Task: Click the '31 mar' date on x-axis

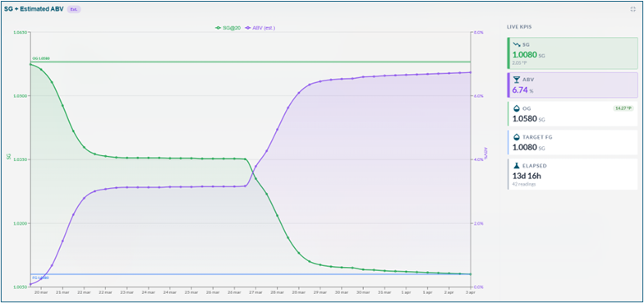Action: point(384,292)
